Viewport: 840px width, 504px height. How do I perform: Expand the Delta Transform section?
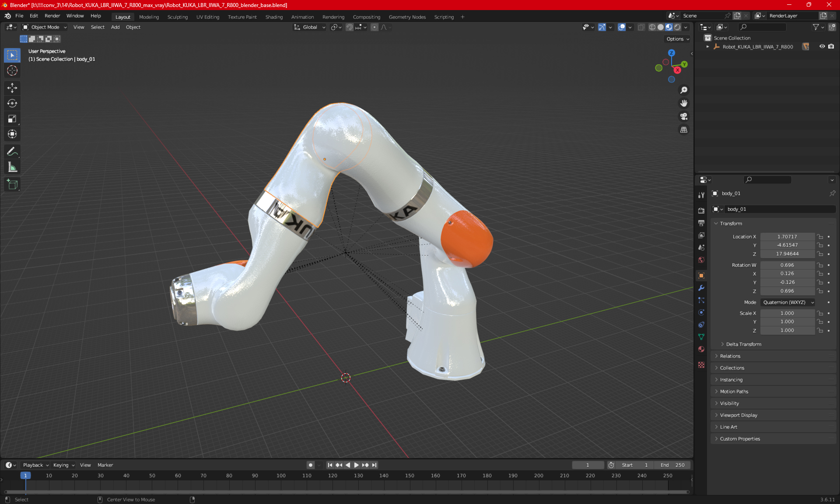[x=743, y=344]
